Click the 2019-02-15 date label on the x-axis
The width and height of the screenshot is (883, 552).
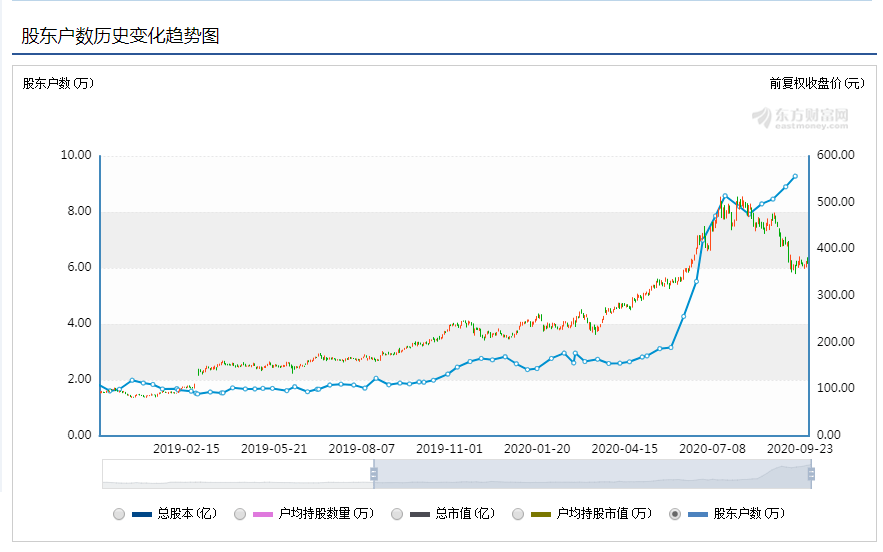click(188, 449)
